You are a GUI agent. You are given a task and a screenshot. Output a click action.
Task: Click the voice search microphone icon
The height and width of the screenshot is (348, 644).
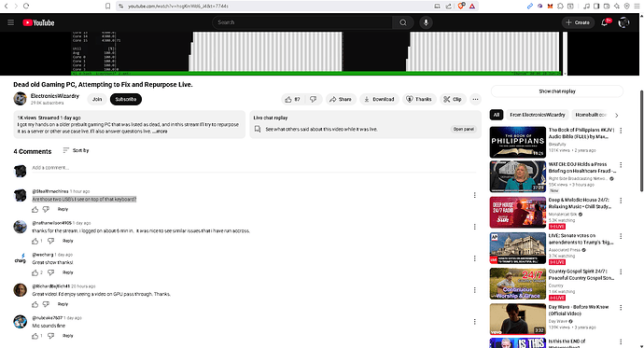click(x=426, y=22)
